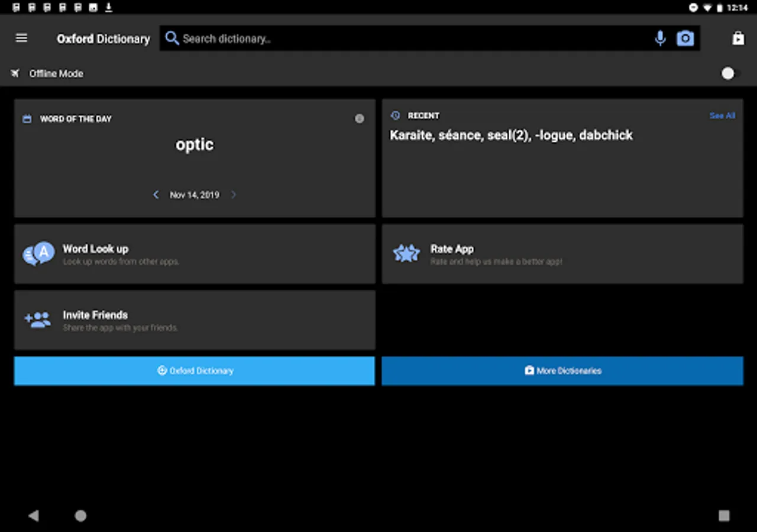Open the hamburger navigation menu

pyautogui.click(x=21, y=38)
